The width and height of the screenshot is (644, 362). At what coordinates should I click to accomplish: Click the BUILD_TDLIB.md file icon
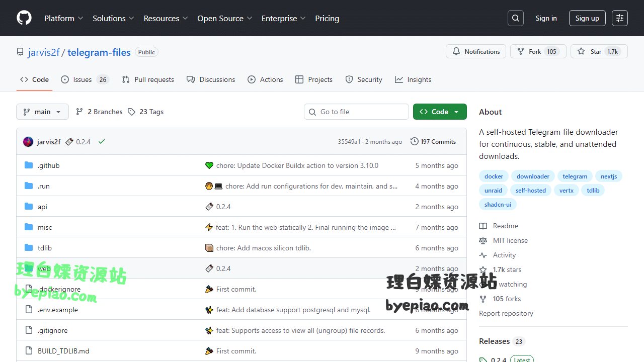pyautogui.click(x=29, y=351)
